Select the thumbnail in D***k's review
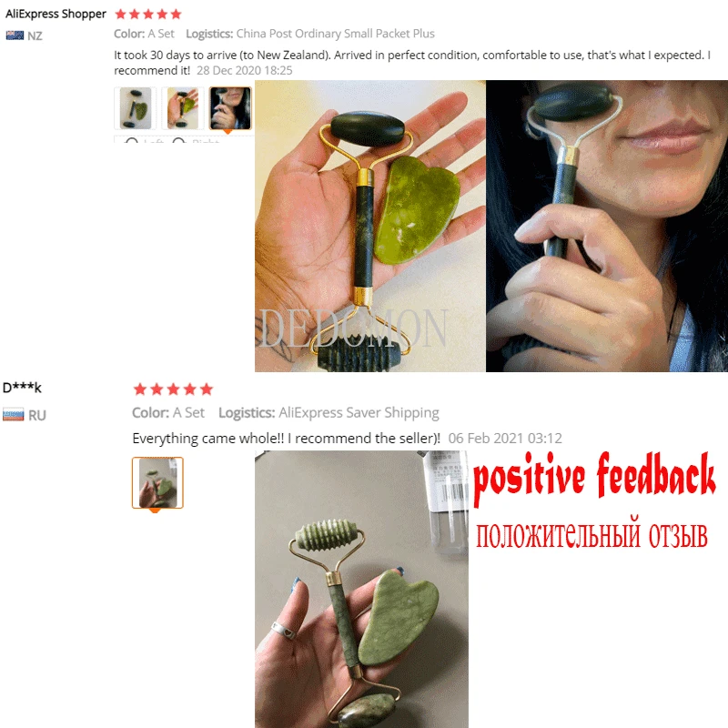The width and height of the screenshot is (728, 728). [x=157, y=482]
